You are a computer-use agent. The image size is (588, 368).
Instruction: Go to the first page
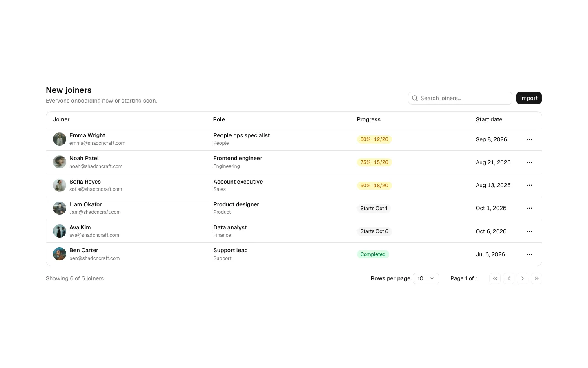pyautogui.click(x=495, y=278)
